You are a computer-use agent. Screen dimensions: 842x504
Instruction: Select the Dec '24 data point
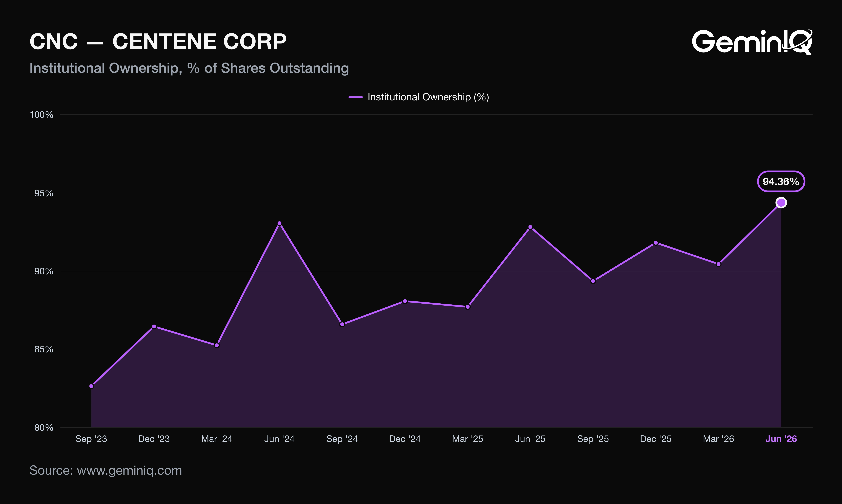point(405,301)
